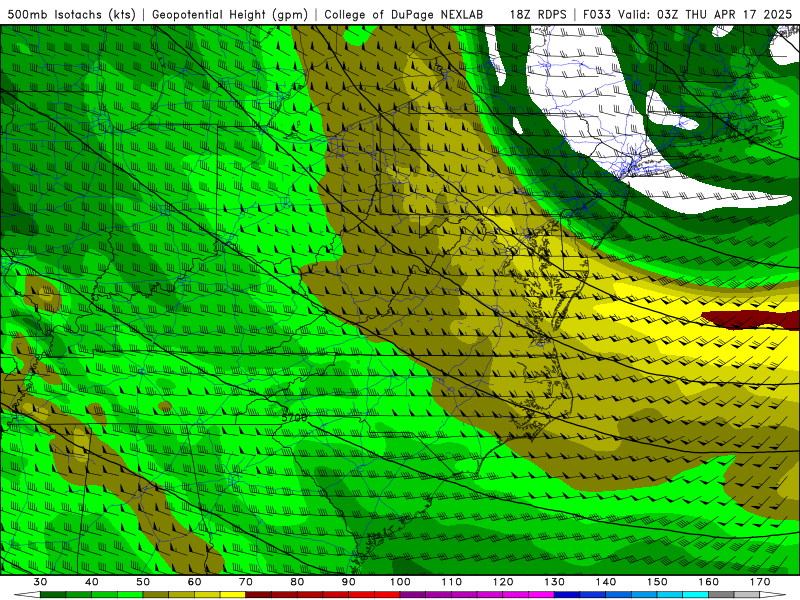Screen dimensions: 800x600
Task: Click the legend value '40'
Action: [91, 582]
